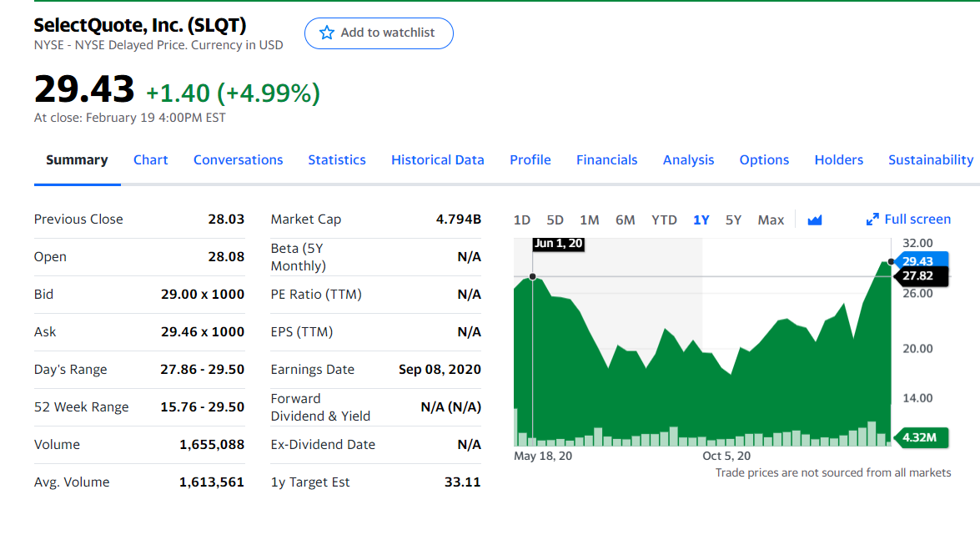Switch chart range to 5D
Image resolution: width=980 pixels, height=535 pixels.
click(555, 220)
